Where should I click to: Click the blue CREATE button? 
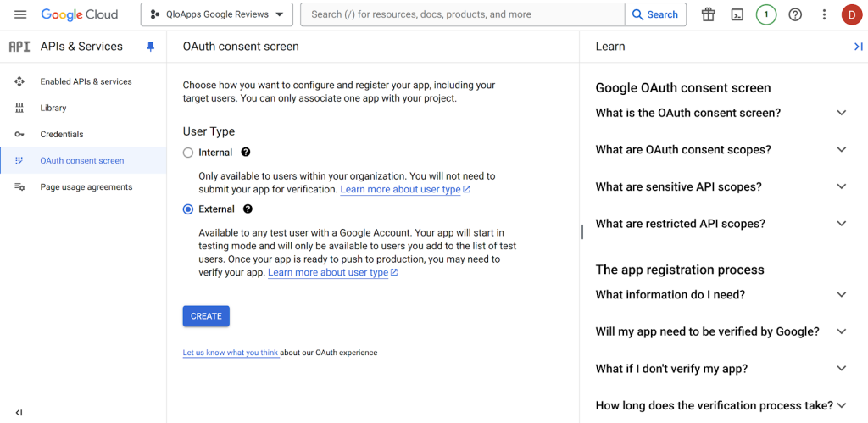tap(206, 316)
